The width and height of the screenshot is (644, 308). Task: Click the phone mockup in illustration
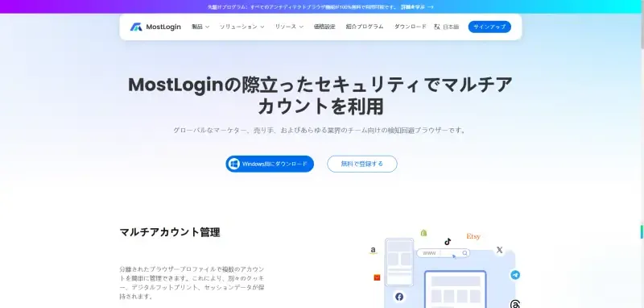pyautogui.click(x=399, y=262)
